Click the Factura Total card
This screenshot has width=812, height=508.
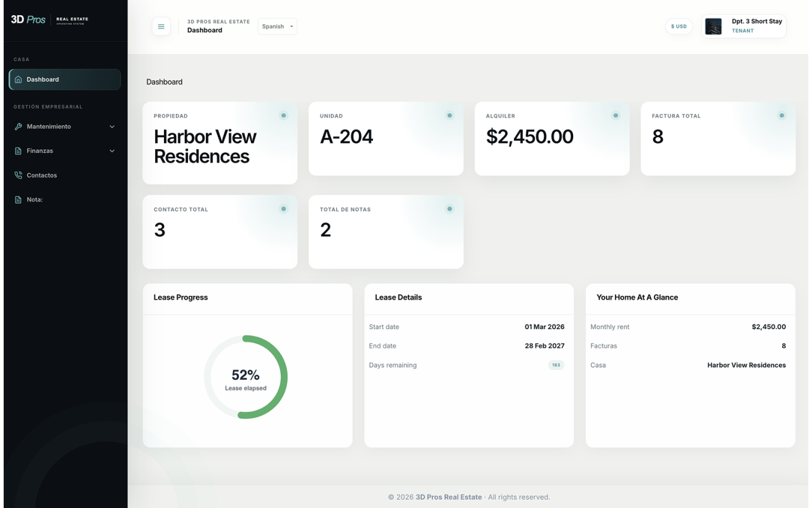pyautogui.click(x=718, y=138)
